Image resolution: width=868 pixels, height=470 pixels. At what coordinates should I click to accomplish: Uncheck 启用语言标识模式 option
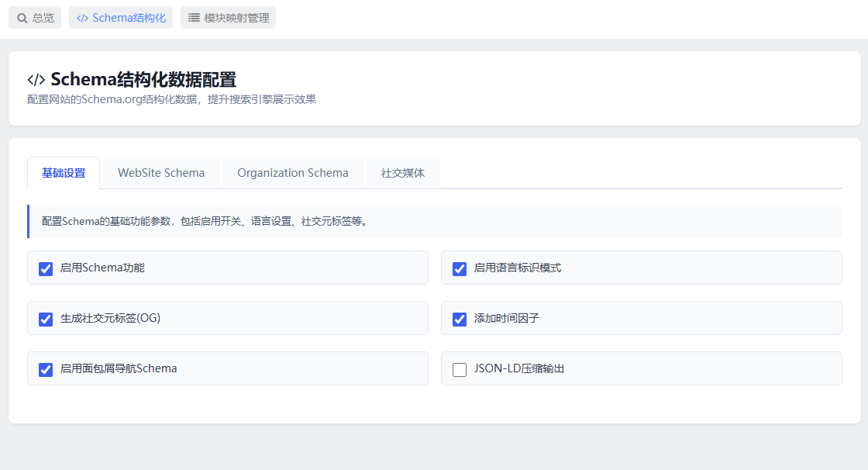[x=460, y=269]
